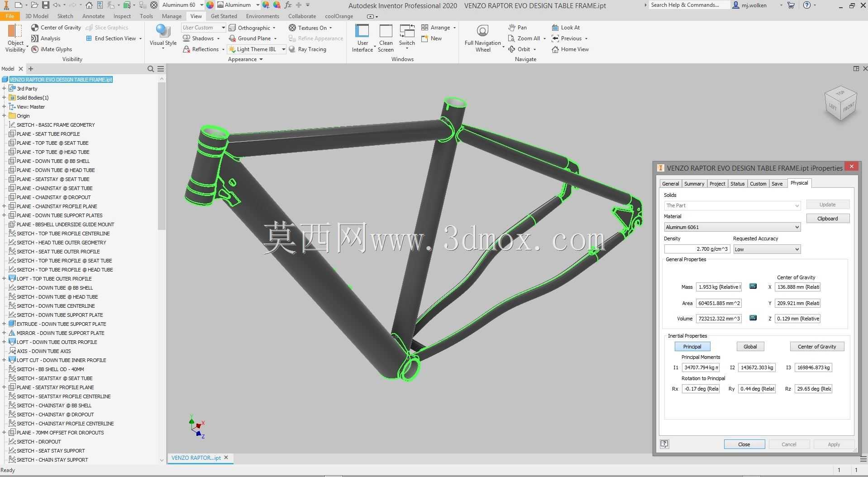The width and height of the screenshot is (868, 477).
Task: Toggle Principal inertial properties
Action: 692,347
